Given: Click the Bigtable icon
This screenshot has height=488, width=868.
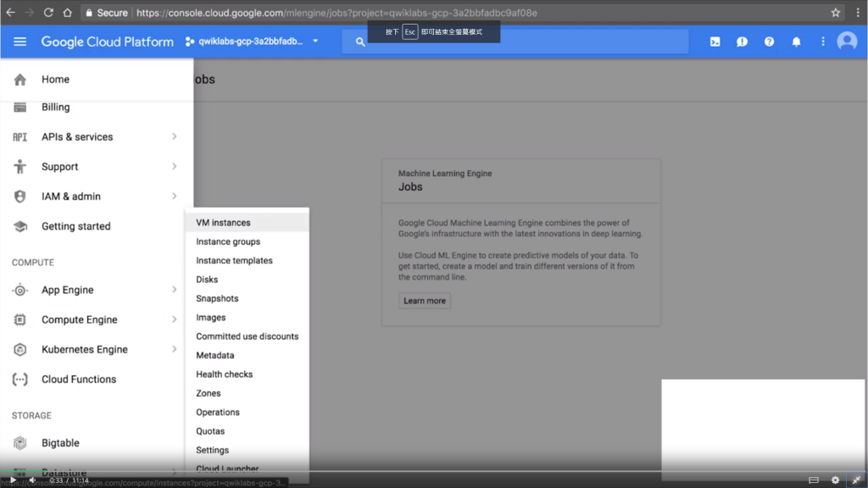Looking at the screenshot, I should [20, 443].
